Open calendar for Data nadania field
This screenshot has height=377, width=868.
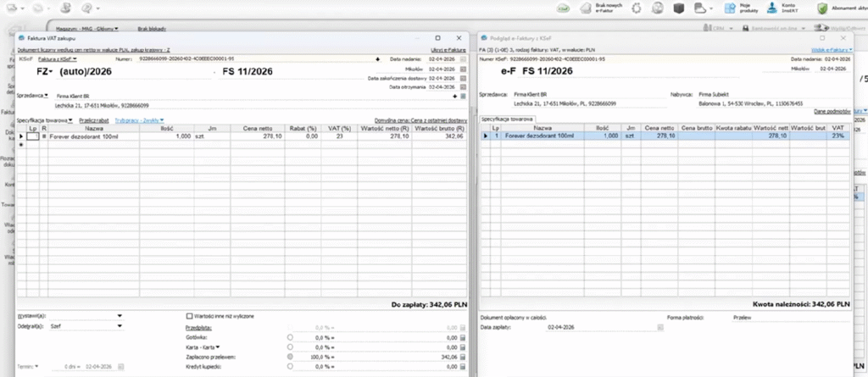[x=462, y=59]
